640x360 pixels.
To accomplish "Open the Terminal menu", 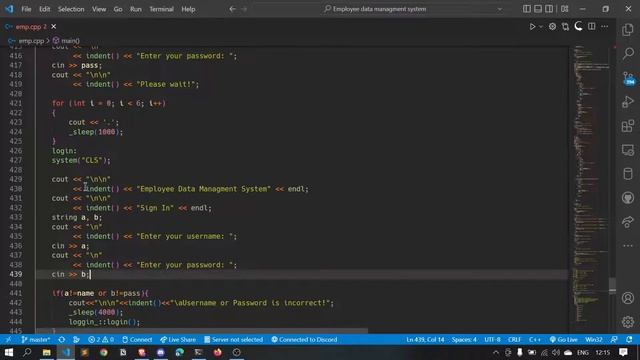I will 161,9.
